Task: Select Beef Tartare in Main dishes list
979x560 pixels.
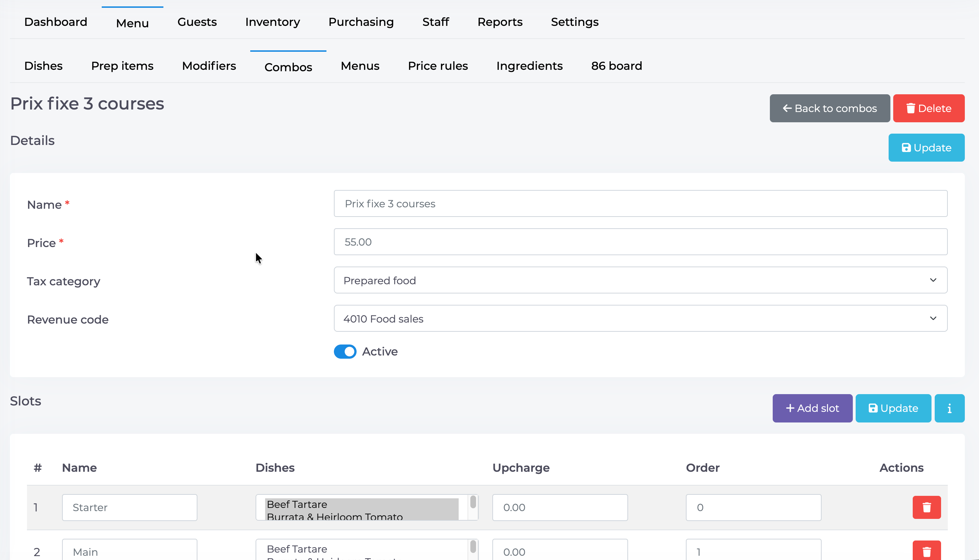Action: (362, 549)
